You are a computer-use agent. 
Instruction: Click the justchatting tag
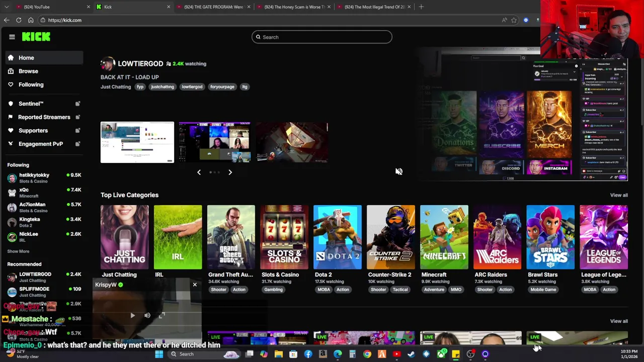point(163,87)
